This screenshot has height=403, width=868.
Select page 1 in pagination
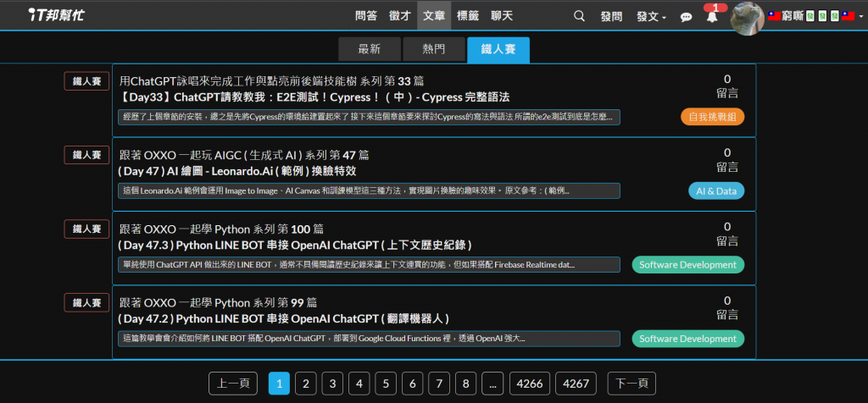279,384
